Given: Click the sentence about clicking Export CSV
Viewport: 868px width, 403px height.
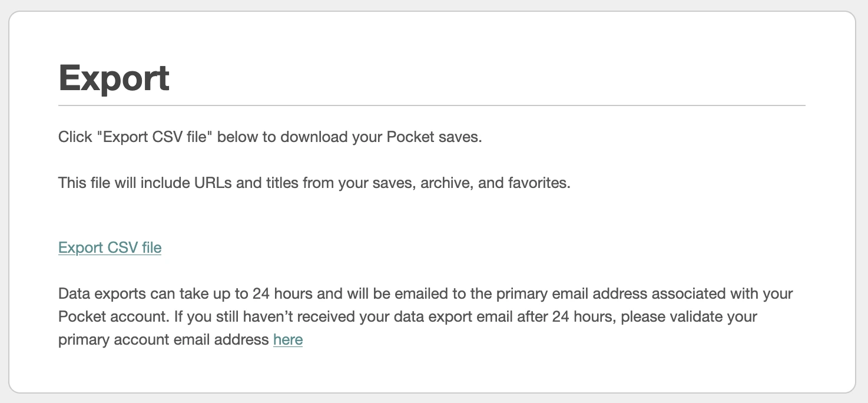Looking at the screenshot, I should (269, 136).
